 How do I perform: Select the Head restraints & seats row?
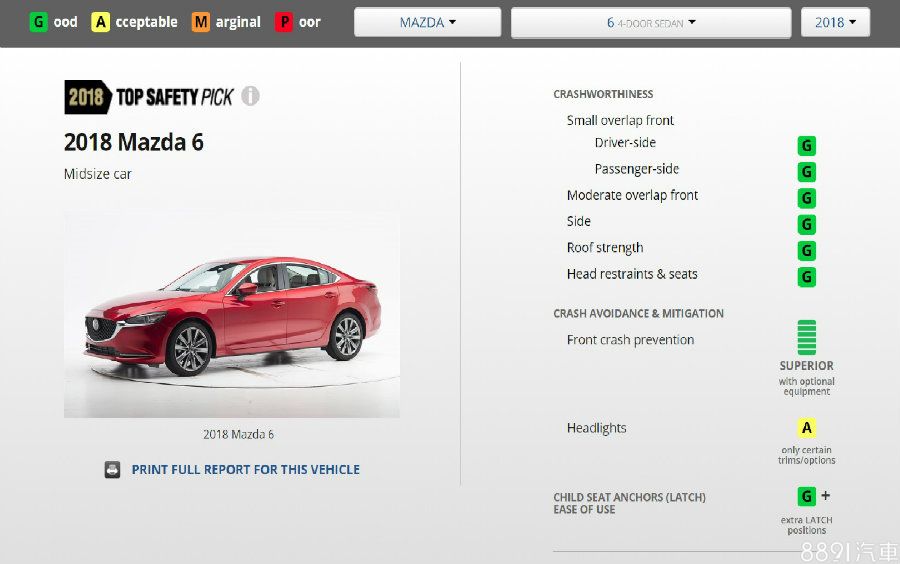click(632, 274)
